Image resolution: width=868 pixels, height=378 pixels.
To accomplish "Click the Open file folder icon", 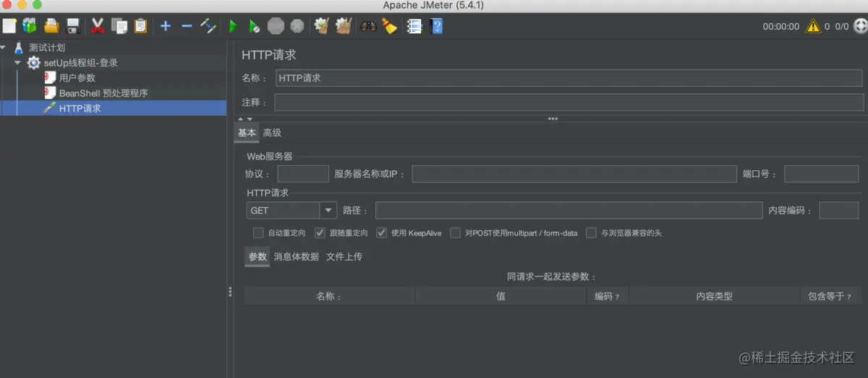I will tap(51, 26).
